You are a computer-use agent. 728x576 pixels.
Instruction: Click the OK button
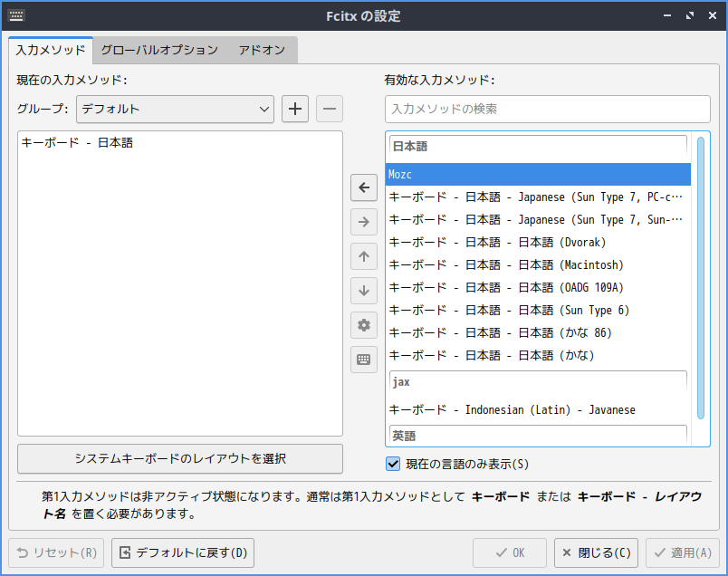(510, 552)
